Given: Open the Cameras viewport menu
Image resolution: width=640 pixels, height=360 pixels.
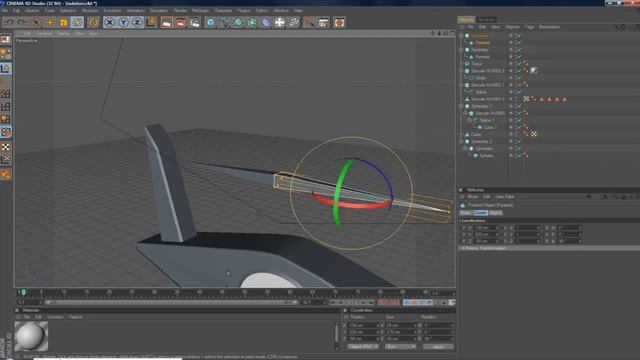Looking at the screenshot, I should [x=44, y=33].
